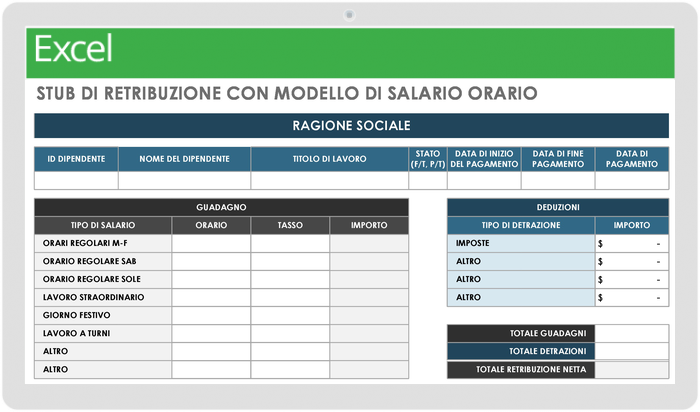
Task: Select the IMPORTO header in DEDUZIONI table
Action: point(632,225)
